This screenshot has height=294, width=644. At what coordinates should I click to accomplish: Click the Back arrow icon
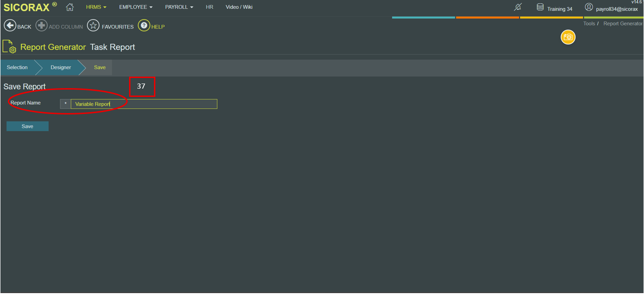[x=10, y=26]
